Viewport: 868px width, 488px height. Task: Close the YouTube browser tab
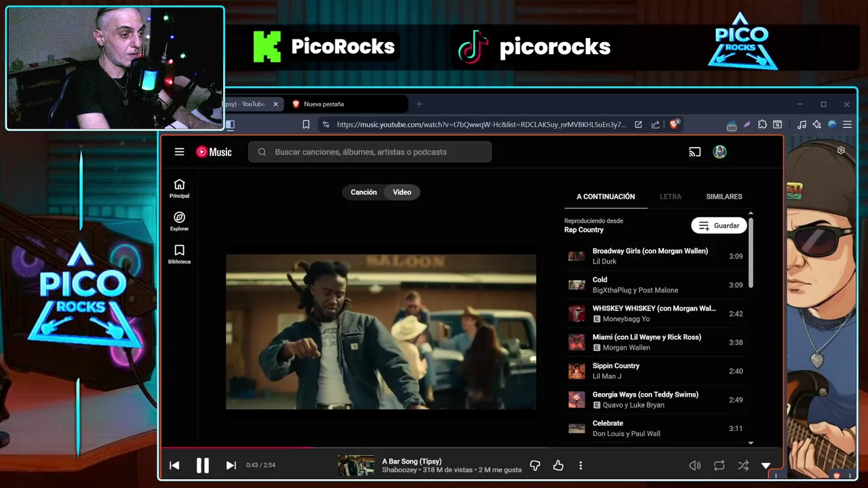click(x=275, y=104)
